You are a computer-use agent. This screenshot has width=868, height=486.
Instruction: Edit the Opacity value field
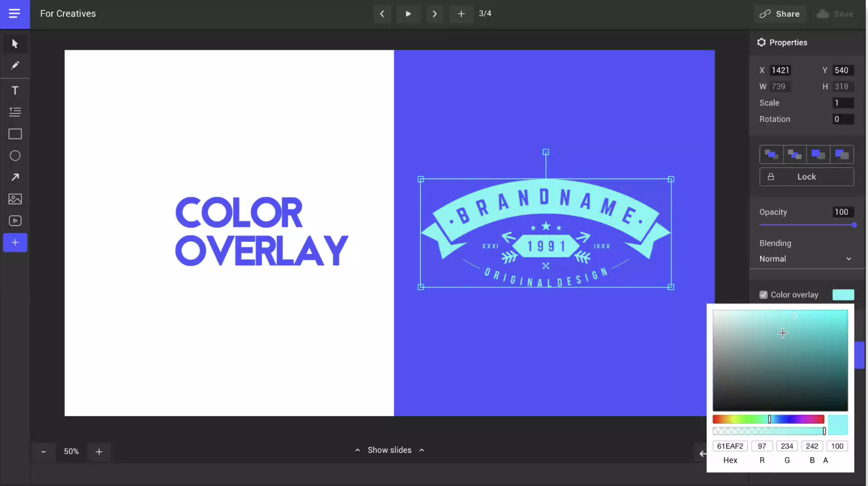coord(843,212)
